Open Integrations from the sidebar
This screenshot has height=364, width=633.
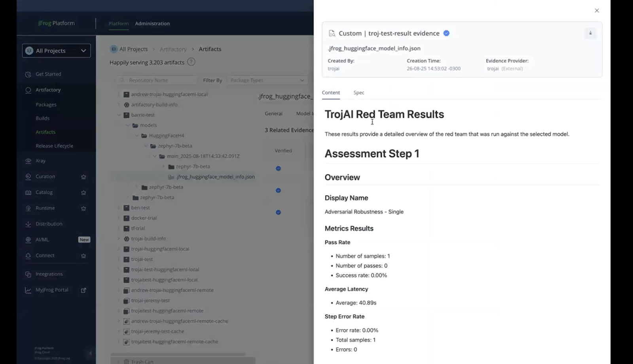tap(49, 274)
